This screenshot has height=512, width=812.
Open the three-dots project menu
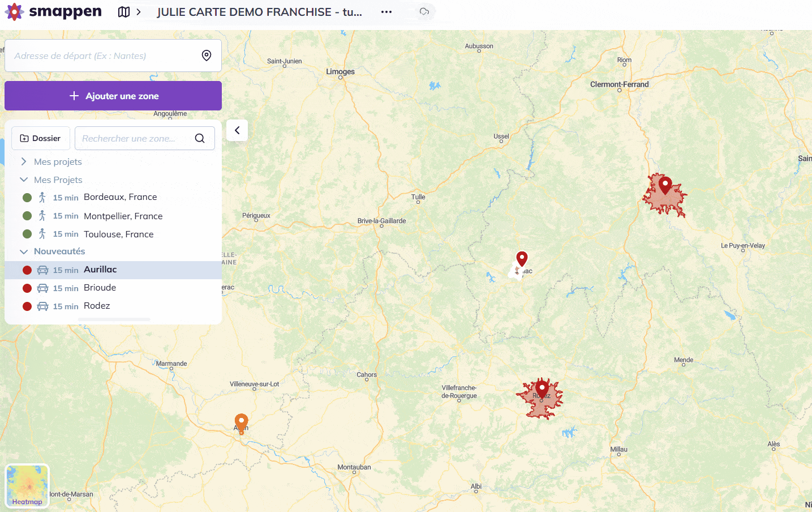pos(386,12)
